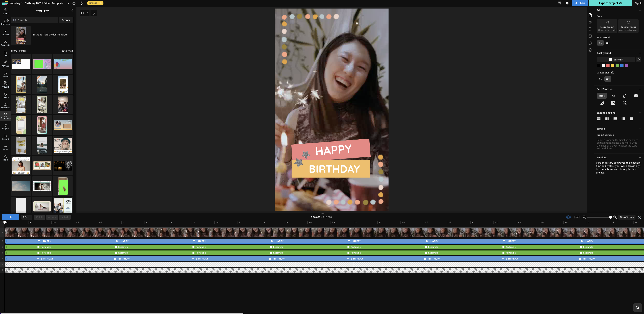Click the background color eyedropper icon

point(639,60)
